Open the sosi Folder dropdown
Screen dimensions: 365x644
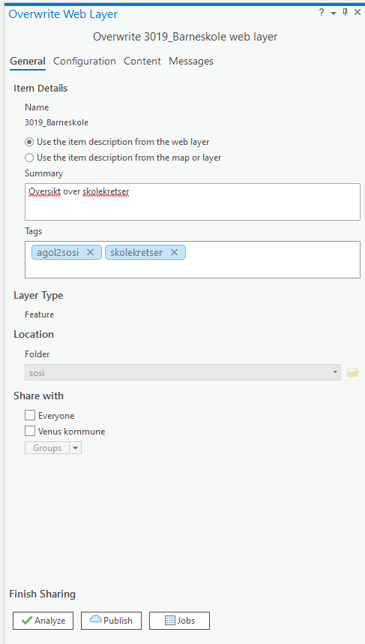click(x=183, y=373)
